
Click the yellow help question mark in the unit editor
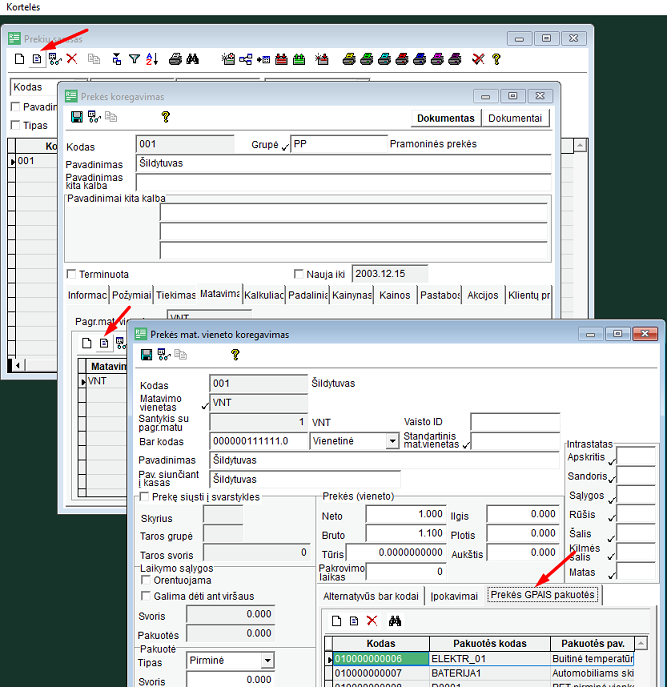coord(235,355)
